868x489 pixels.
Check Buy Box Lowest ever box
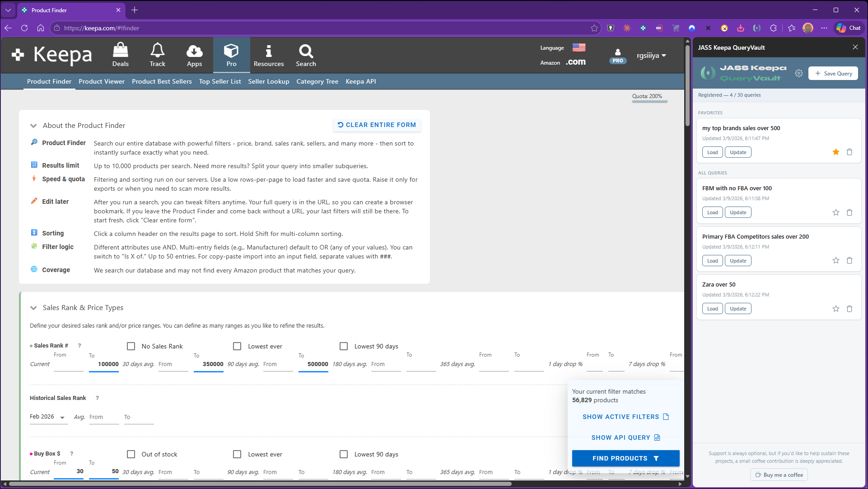point(237,454)
